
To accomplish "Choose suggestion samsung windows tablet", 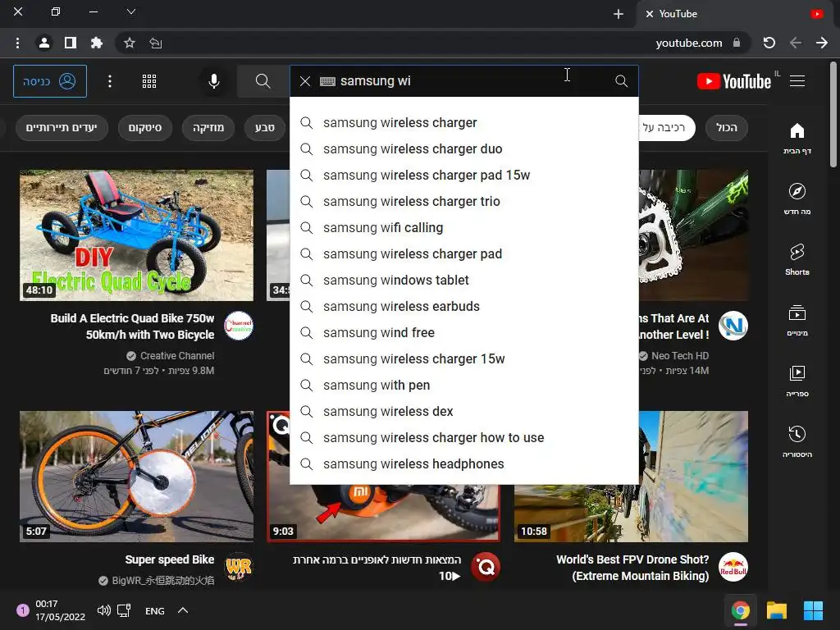I will 464,281.
